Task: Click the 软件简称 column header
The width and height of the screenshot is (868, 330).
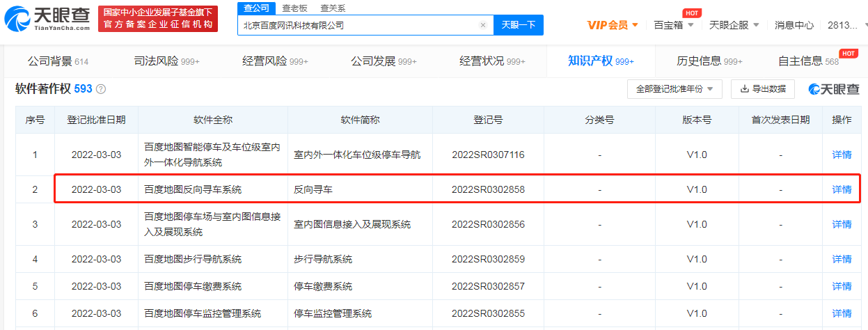Action: 360,120
